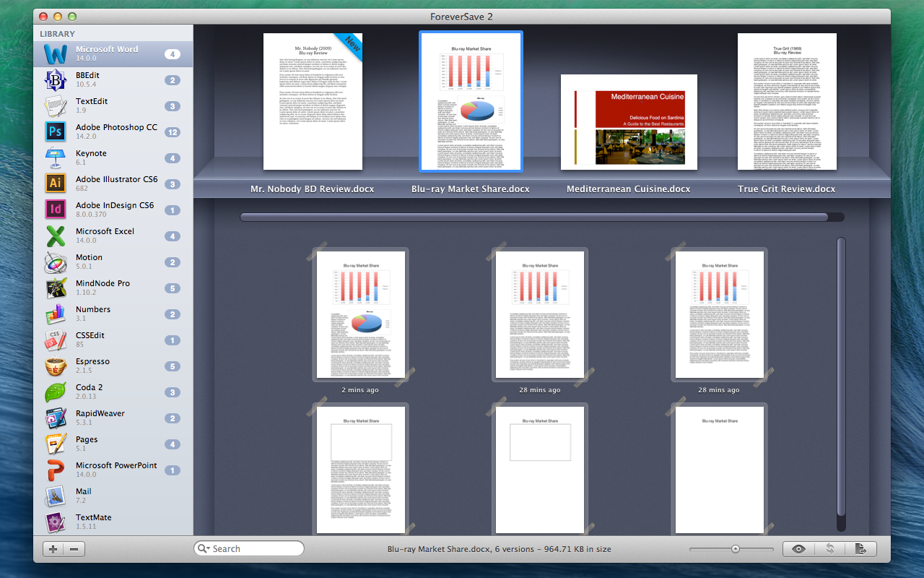Choose Microsoft Excel in library

pos(113,236)
